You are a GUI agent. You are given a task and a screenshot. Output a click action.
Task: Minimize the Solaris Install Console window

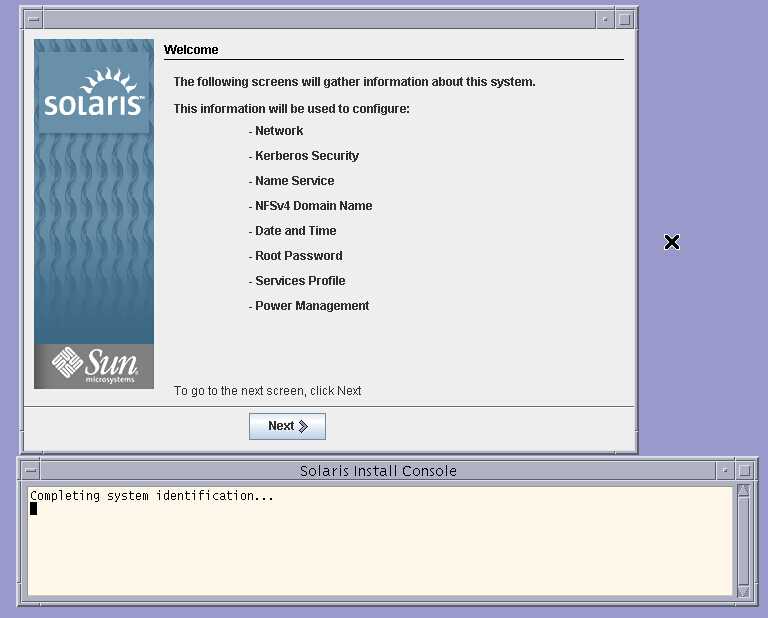(725, 471)
